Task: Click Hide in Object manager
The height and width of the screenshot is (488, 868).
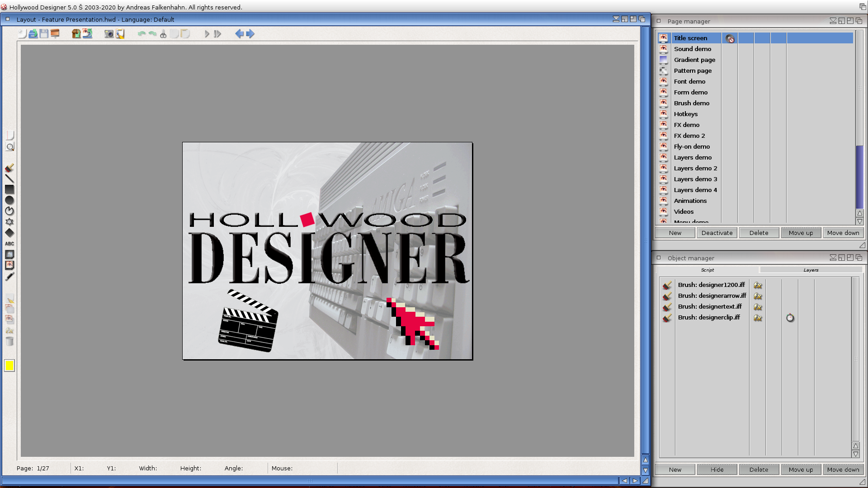Action: [x=717, y=469]
